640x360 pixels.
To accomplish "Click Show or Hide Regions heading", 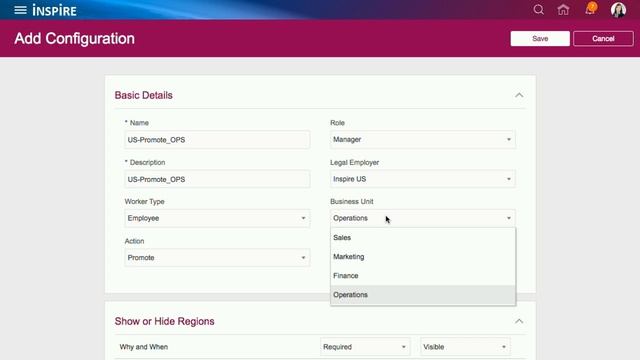I will pos(164,321).
